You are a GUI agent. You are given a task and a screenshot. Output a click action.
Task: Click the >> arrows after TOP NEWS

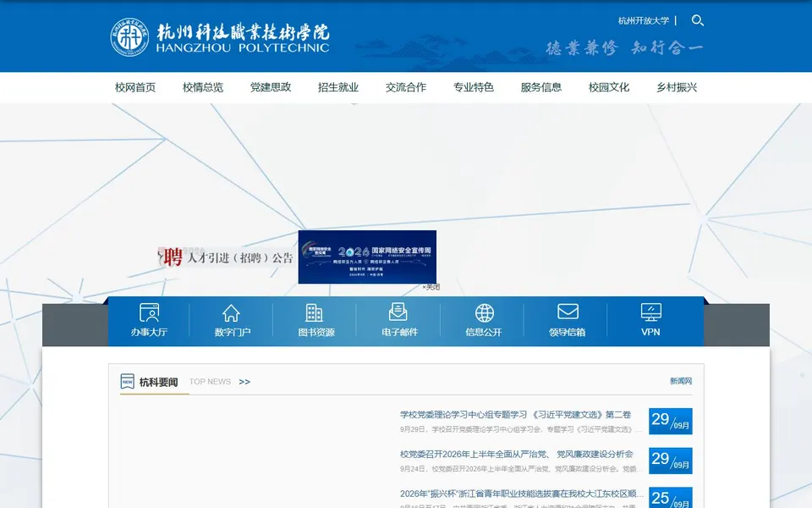[x=244, y=382]
